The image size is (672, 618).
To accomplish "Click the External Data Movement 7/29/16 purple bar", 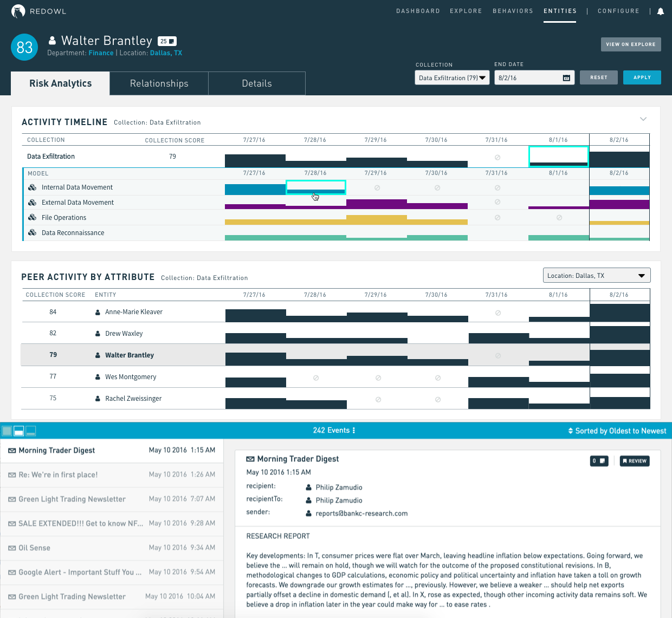I will coord(377,204).
